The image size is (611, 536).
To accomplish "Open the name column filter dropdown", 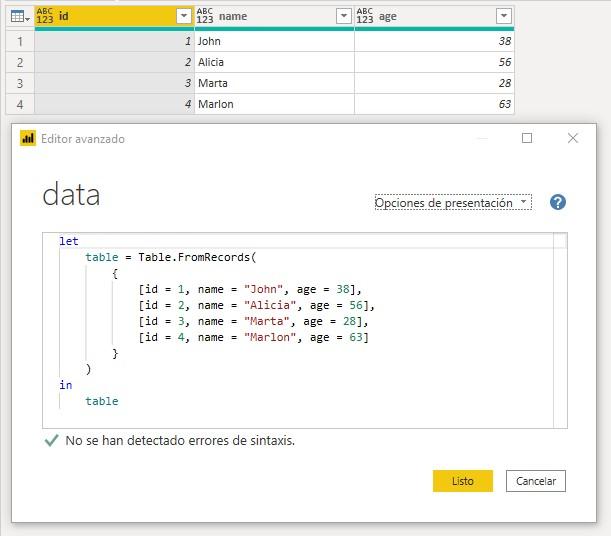I will pos(344,16).
